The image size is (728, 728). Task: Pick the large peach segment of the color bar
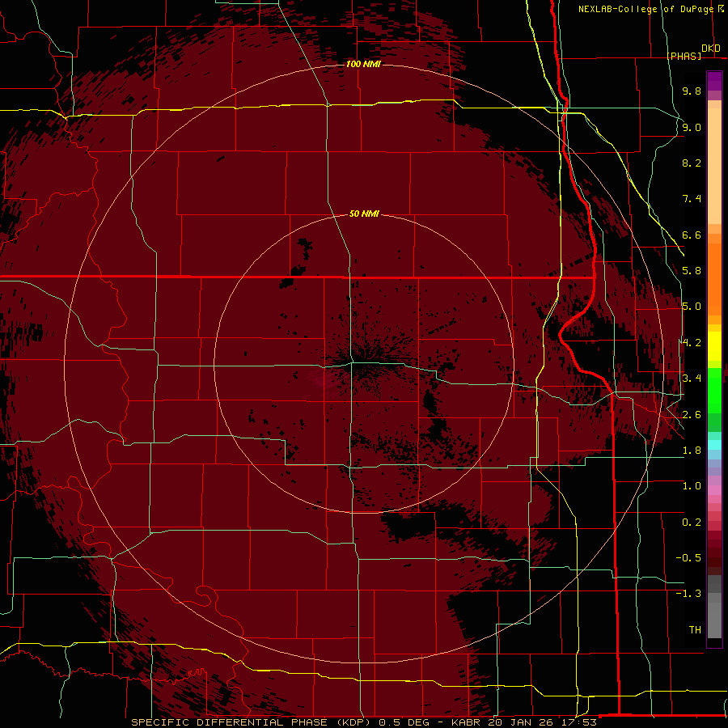pos(714,167)
